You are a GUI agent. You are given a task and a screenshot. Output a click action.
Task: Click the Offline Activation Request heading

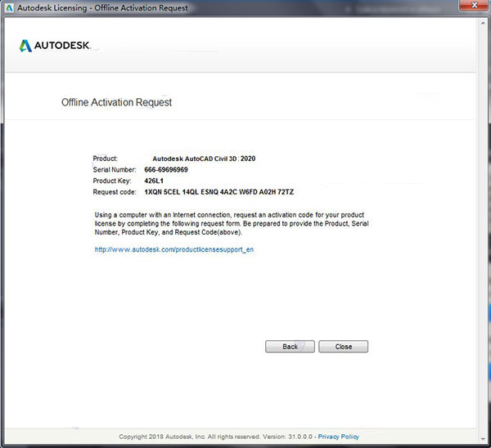pos(116,102)
